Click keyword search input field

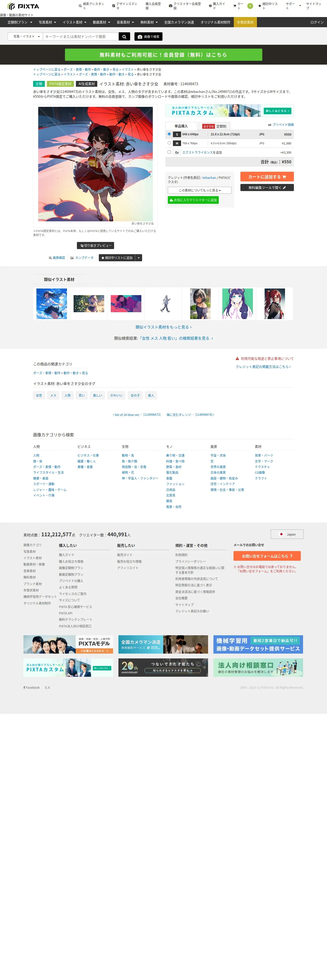coord(81,37)
